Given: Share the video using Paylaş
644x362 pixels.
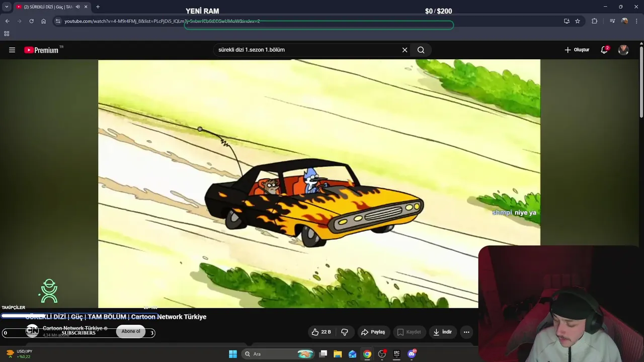Looking at the screenshot, I should [373, 332].
